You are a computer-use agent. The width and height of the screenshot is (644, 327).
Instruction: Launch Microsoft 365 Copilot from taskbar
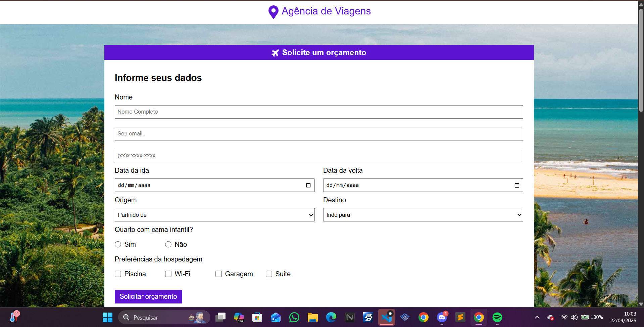239,317
